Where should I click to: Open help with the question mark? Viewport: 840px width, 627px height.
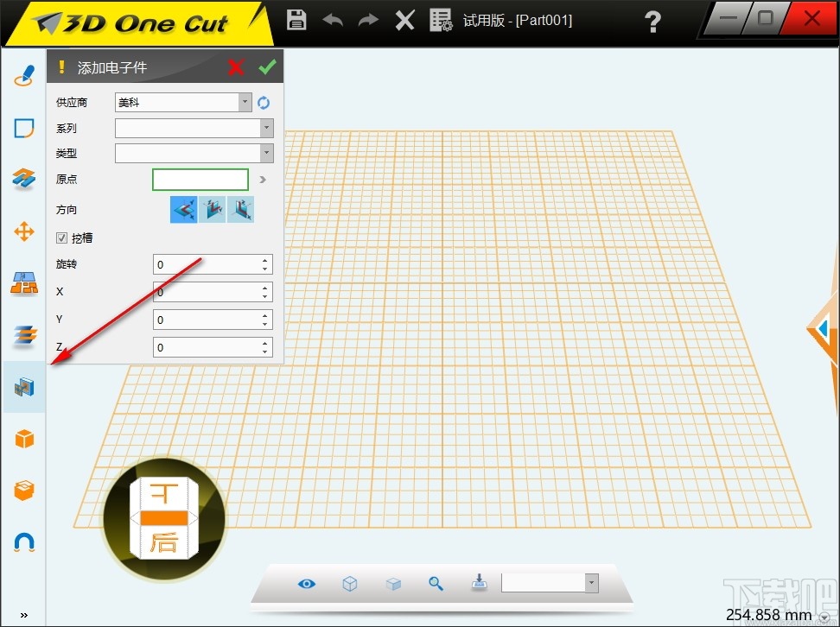[x=652, y=22]
